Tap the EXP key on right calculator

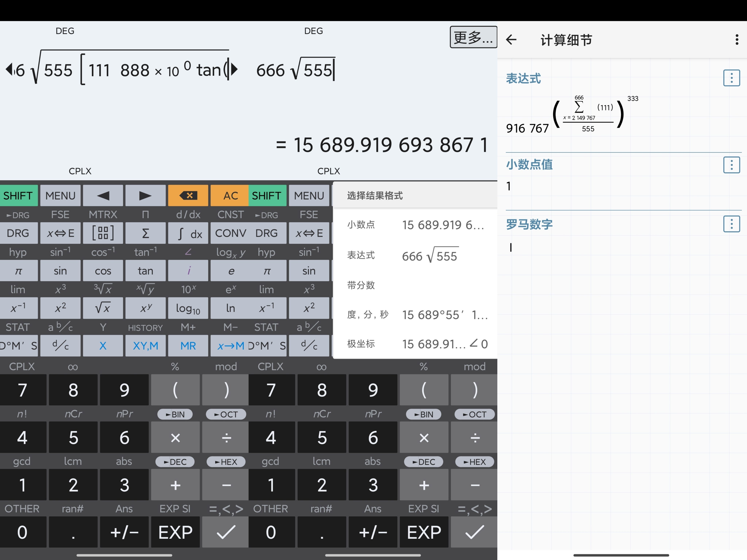(424, 532)
